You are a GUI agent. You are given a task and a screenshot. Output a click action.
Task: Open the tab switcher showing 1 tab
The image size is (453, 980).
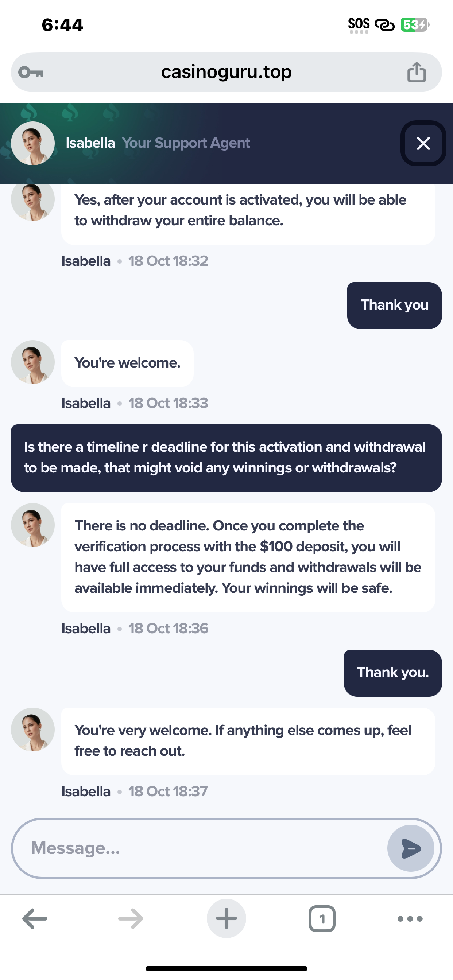coord(322,919)
